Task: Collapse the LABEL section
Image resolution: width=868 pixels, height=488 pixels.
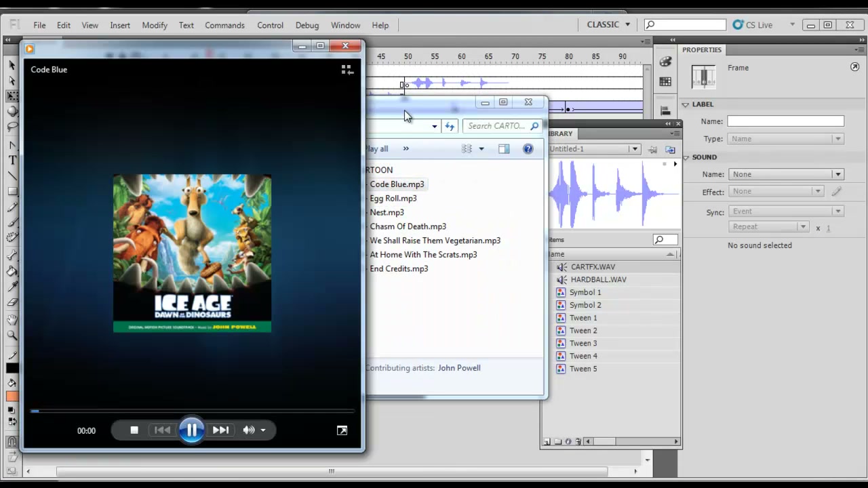Action: pyautogui.click(x=686, y=104)
